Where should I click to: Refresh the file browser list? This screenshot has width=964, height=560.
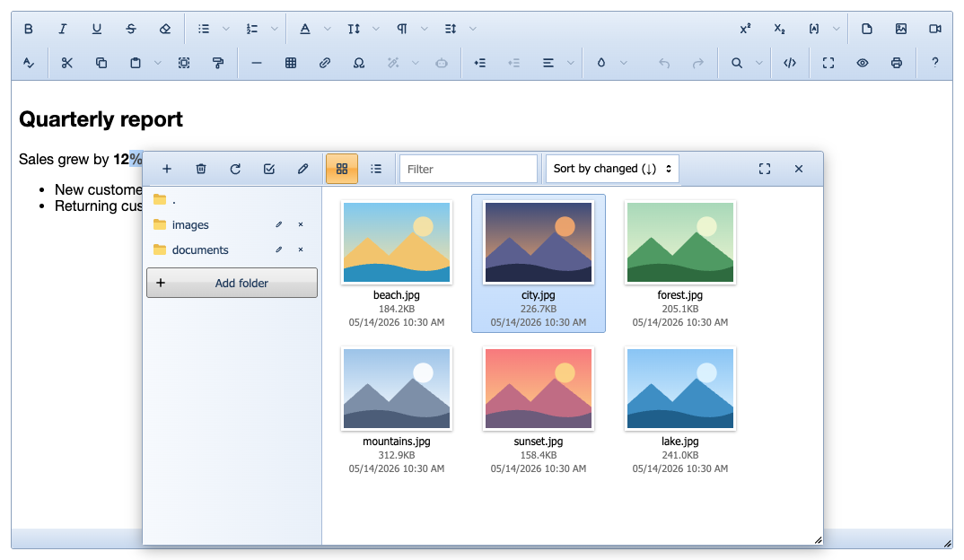[x=235, y=169]
